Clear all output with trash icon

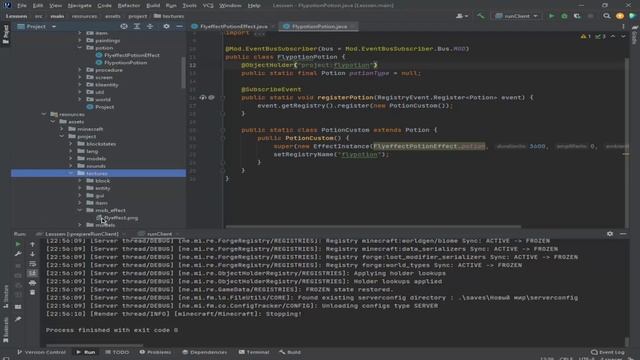pyautogui.click(x=32, y=292)
